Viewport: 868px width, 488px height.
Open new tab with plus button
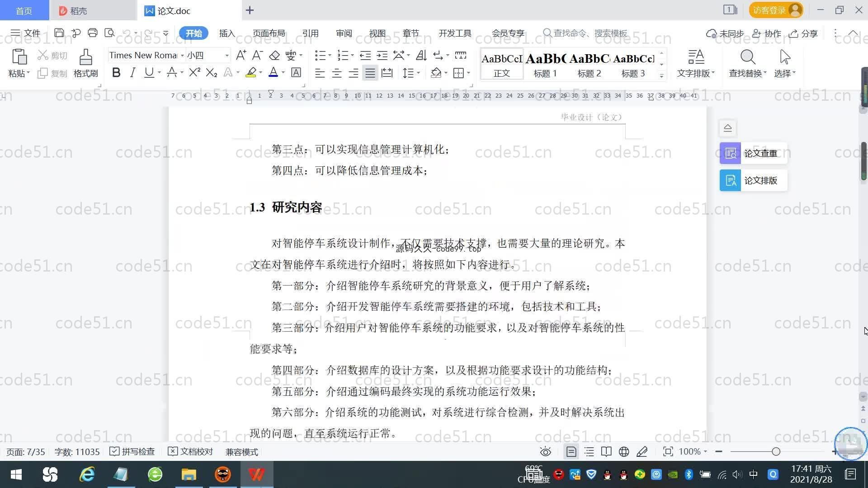click(250, 10)
